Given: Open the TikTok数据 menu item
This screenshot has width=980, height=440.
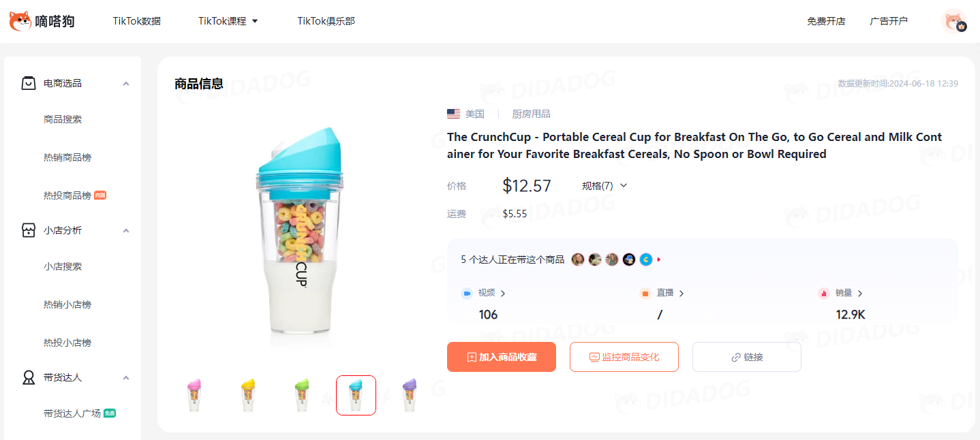Looking at the screenshot, I should coord(137,21).
